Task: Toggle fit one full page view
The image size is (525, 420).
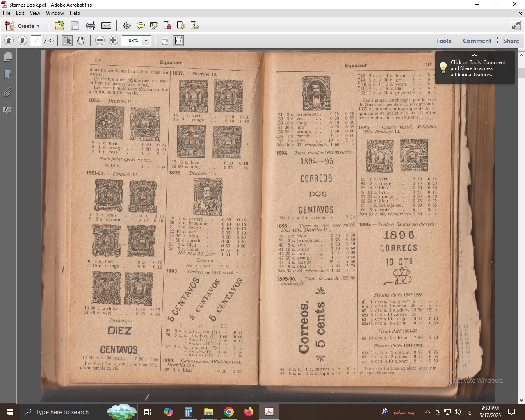Action: pos(178,41)
